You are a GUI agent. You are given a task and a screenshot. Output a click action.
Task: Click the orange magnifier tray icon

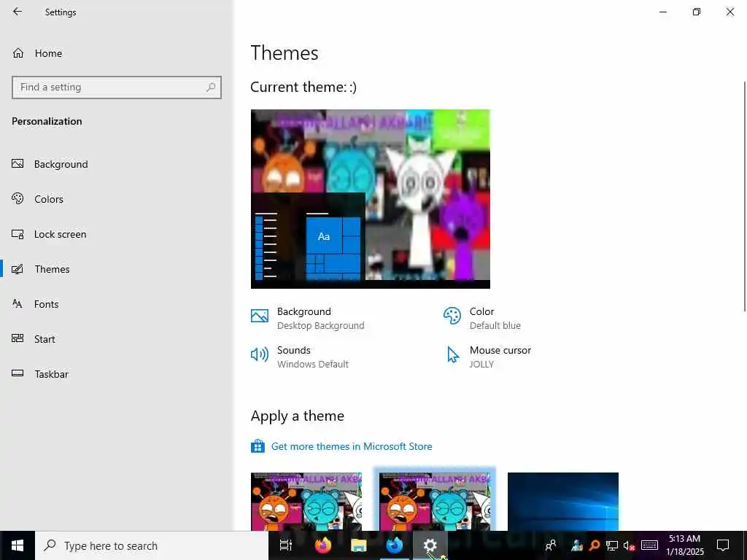(595, 545)
